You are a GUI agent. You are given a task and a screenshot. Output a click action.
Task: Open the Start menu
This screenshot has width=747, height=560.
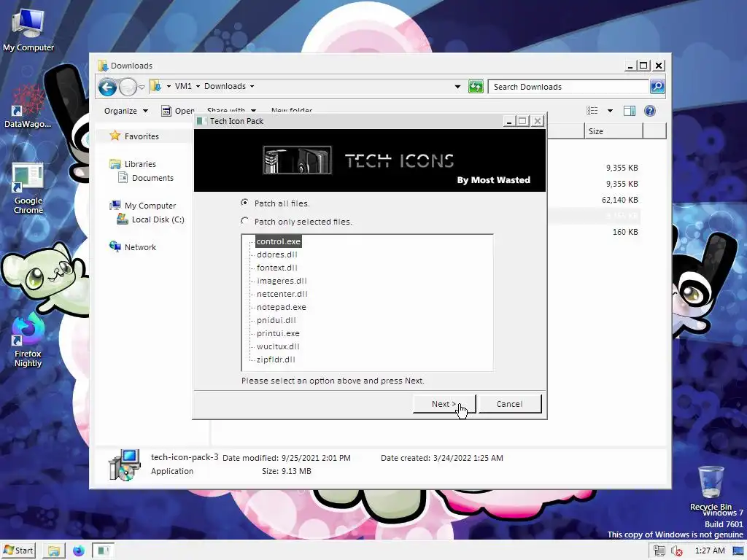tap(19, 551)
